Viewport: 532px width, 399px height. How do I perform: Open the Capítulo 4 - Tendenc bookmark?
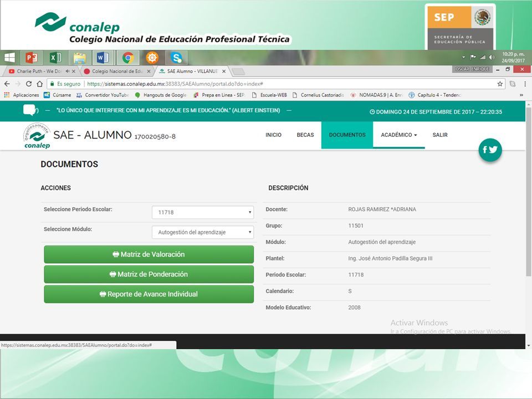tap(435, 95)
